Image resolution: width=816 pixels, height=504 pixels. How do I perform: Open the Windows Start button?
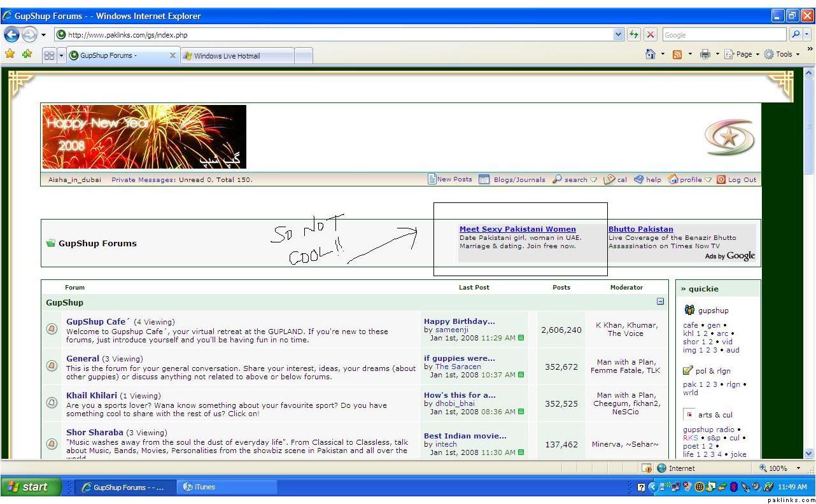pos(31,487)
